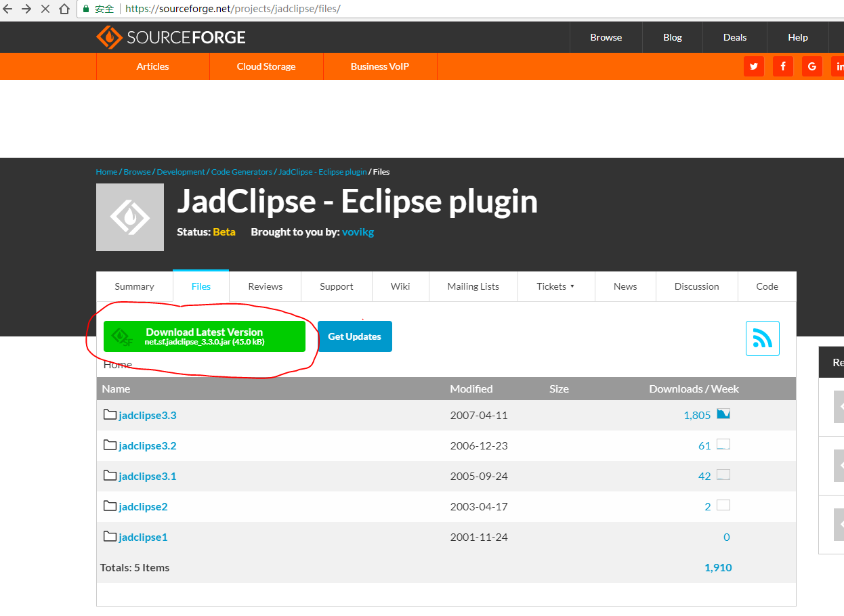Click the download stats chart for jadclipse3.2
Image resolution: width=844 pixels, height=616 pixels.
[x=723, y=444]
